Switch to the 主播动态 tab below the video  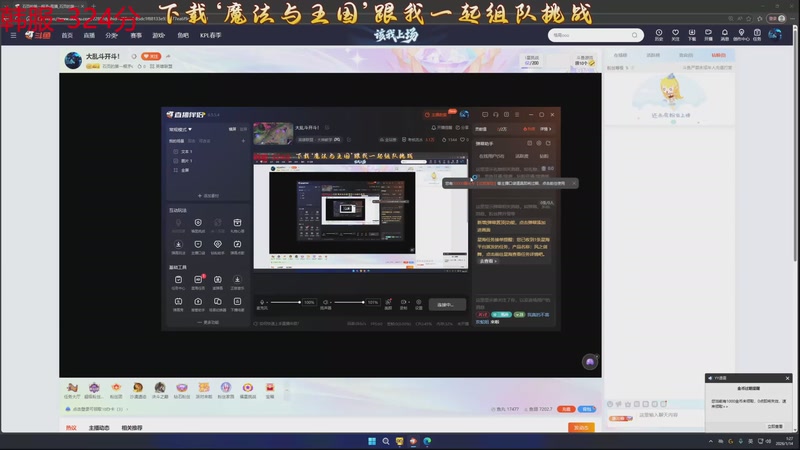(99, 428)
